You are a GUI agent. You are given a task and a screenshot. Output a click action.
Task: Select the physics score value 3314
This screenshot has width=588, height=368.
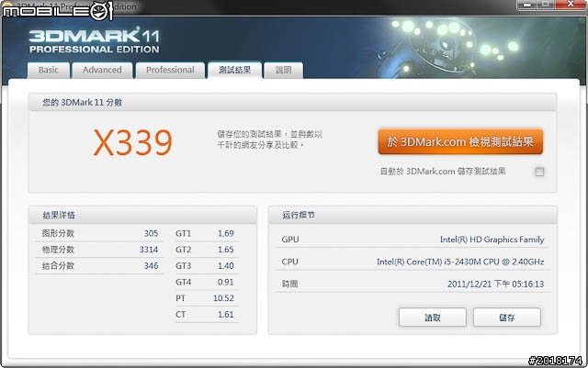(x=149, y=250)
